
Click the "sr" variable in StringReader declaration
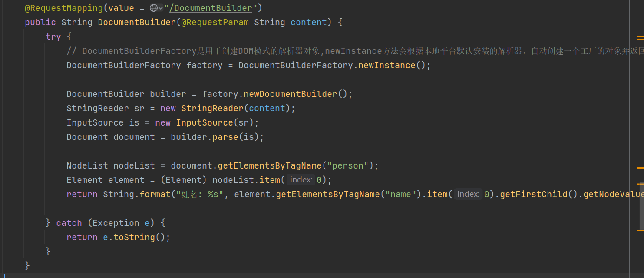(x=139, y=108)
